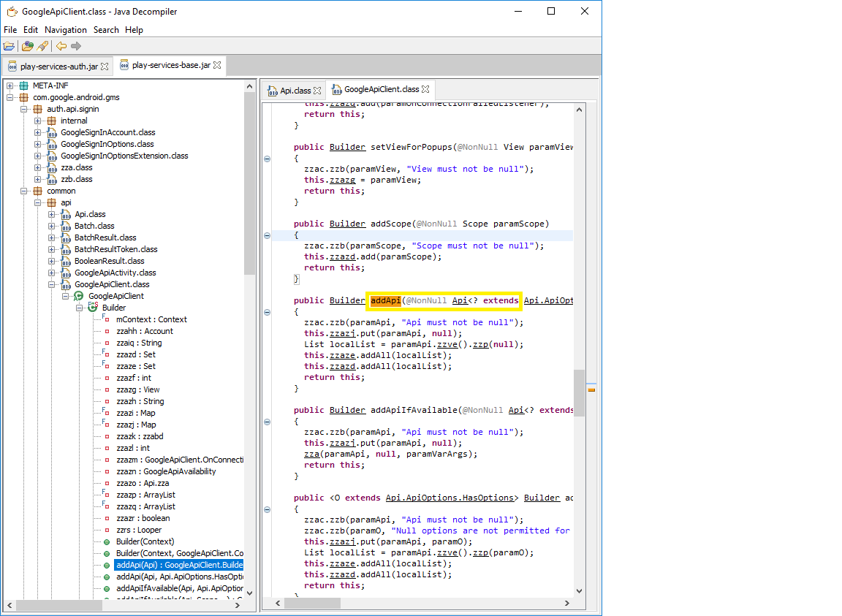Click the BooleanResult.class file icon
This screenshot has height=616, width=842.
[x=66, y=261]
